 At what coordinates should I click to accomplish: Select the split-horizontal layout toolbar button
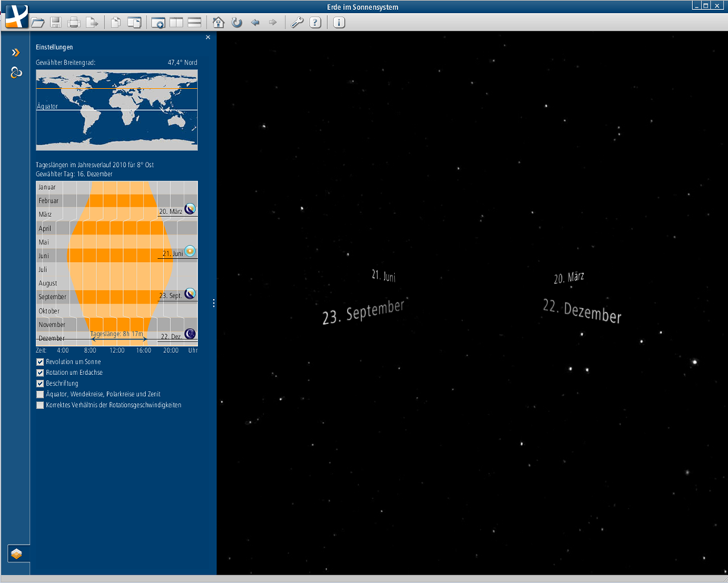coord(194,23)
